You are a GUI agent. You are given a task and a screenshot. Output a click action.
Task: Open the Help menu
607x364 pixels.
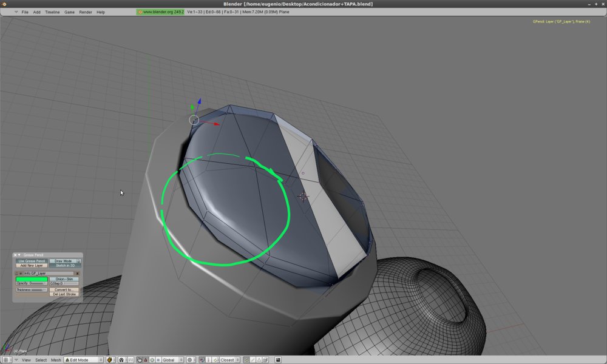(101, 12)
